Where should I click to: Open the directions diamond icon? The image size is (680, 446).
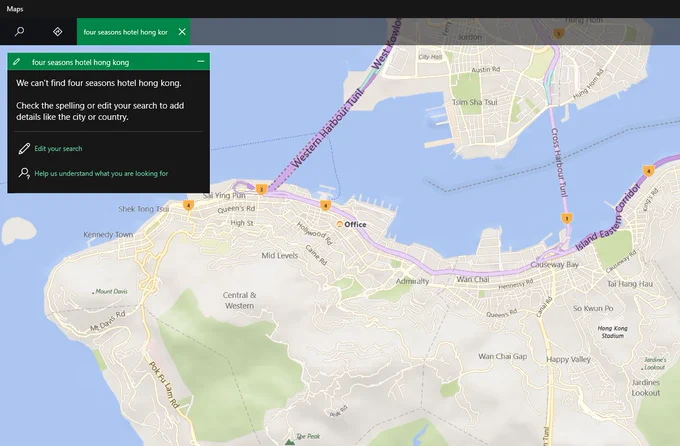[57, 32]
